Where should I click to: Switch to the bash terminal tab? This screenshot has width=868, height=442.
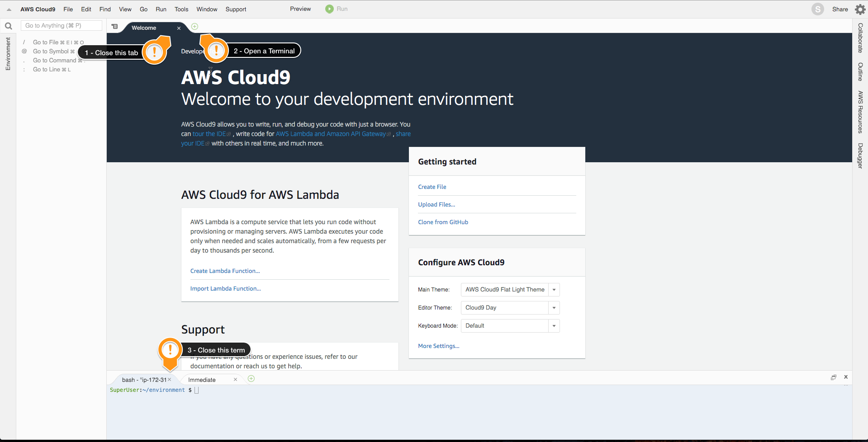(x=144, y=380)
